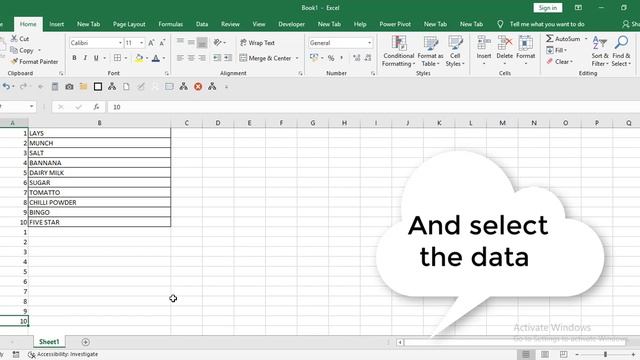640x360 pixels.
Task: Center text horizontally
Action: [191, 58]
